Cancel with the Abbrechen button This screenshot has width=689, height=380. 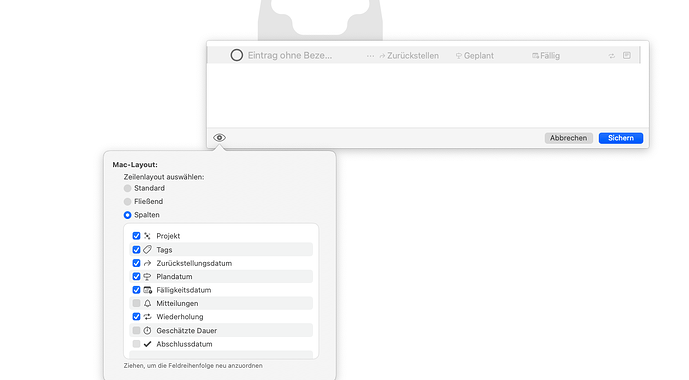(569, 138)
